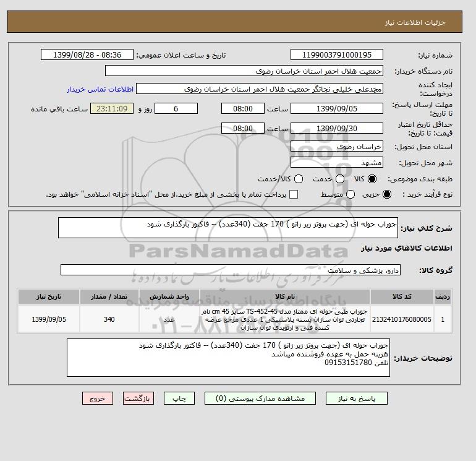Click the بازگشت back button
Image resolution: width=476 pixels, height=461 pixels.
point(138,398)
